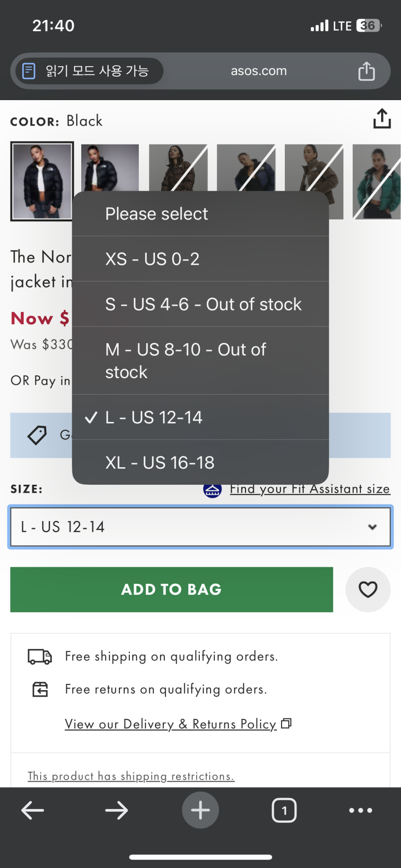
Task: Open the shipping restrictions link
Action: pos(131,776)
